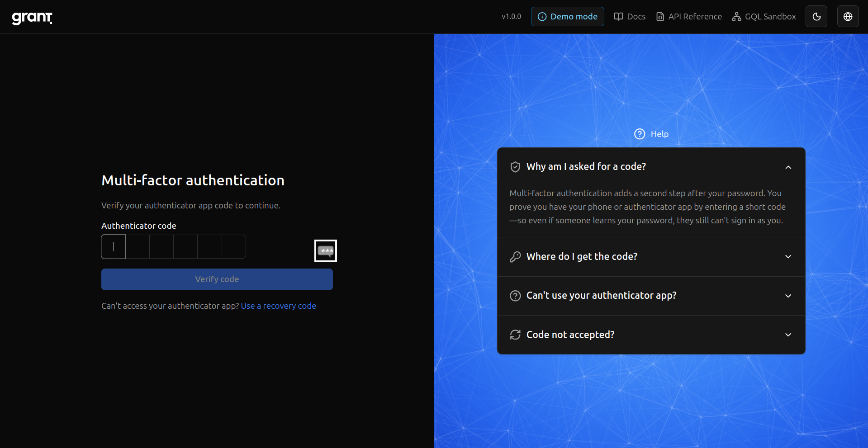The image size is (868, 448).
Task: Open the GQL Sandbox link
Action: click(764, 17)
